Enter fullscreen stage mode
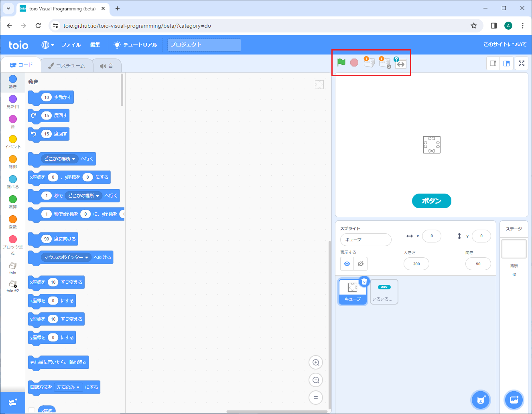 click(x=521, y=63)
